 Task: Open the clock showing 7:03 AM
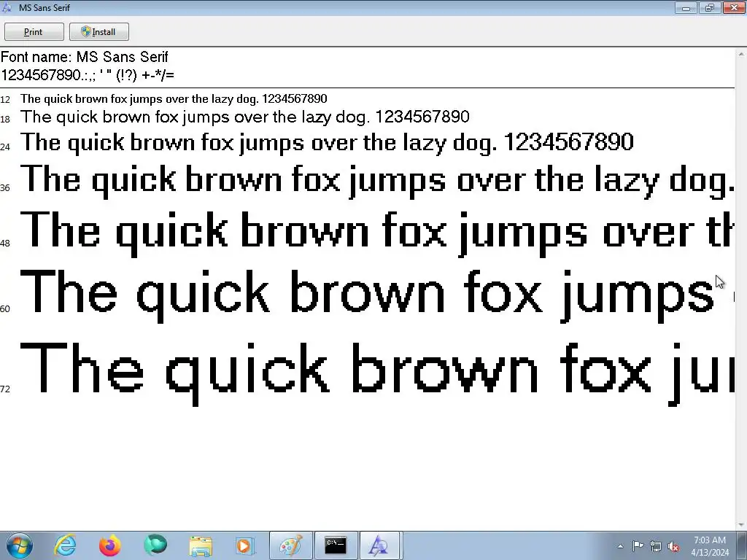click(709, 540)
